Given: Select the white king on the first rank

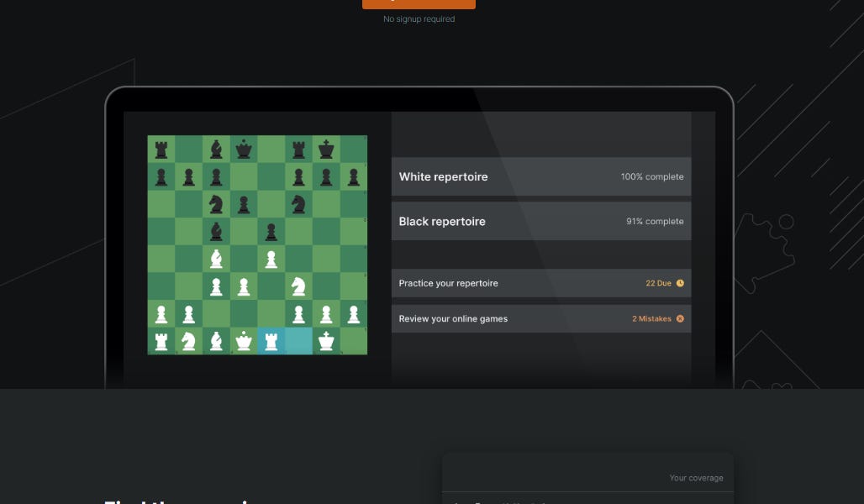Looking at the screenshot, I should (326, 342).
